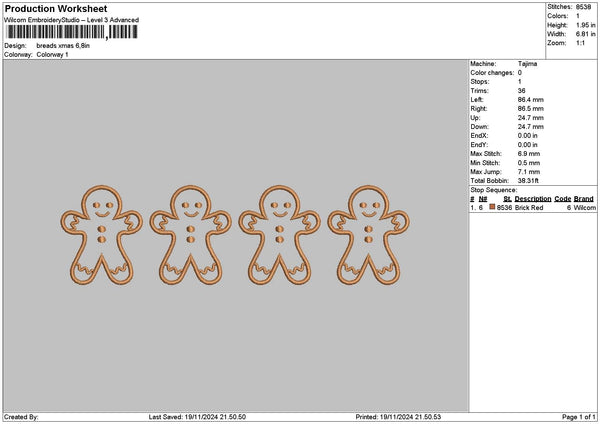This screenshot has height=424, width=600.
Task: Select 'Last Saved: 19/11/2024 21.50.50' text
Action: (197, 417)
